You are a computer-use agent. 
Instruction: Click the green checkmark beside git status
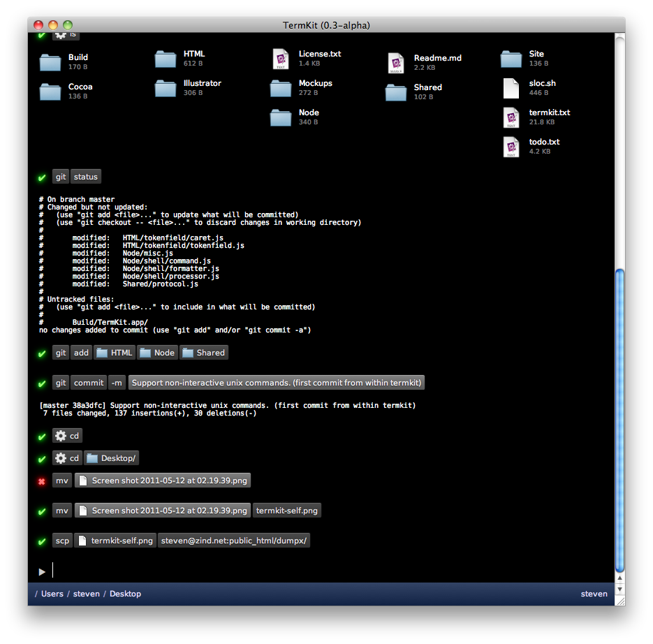tap(42, 177)
